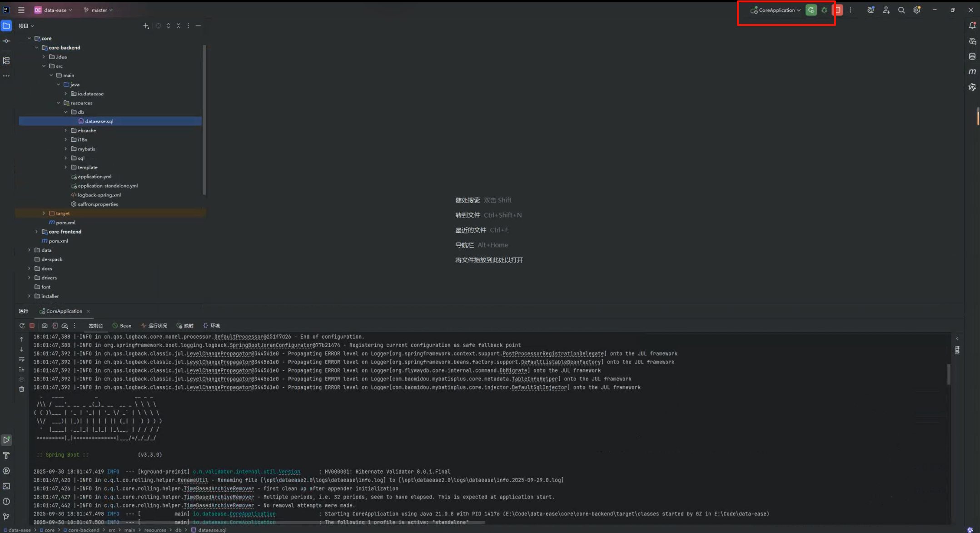Open the master branch dropdown
The image size is (980, 533).
(x=99, y=10)
